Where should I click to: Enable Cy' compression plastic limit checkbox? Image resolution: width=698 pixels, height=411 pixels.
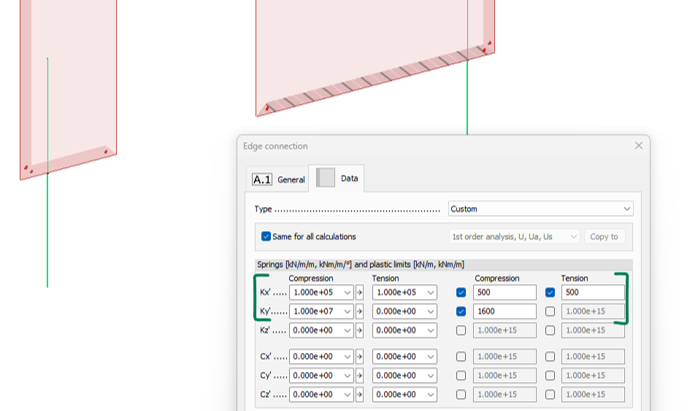[x=461, y=375]
